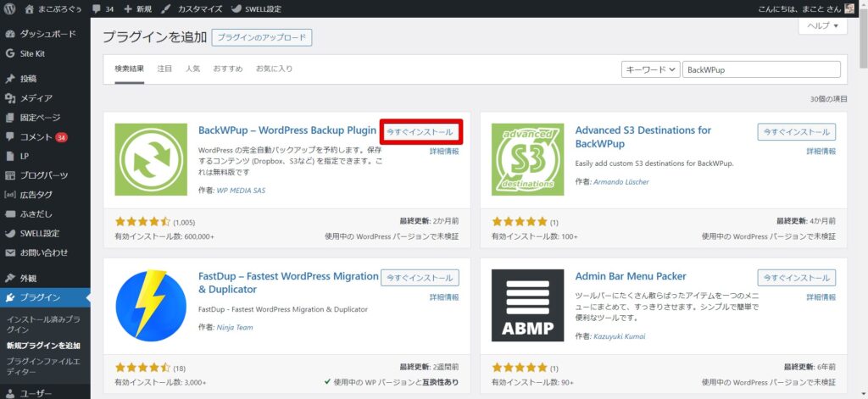Select the 検索結果 tab
This screenshot has height=399, width=868.
pyautogui.click(x=130, y=69)
